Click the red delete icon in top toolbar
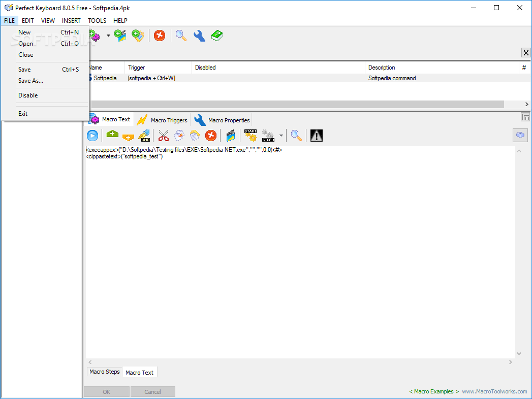Screen dimensions: 532x399 click(160, 35)
